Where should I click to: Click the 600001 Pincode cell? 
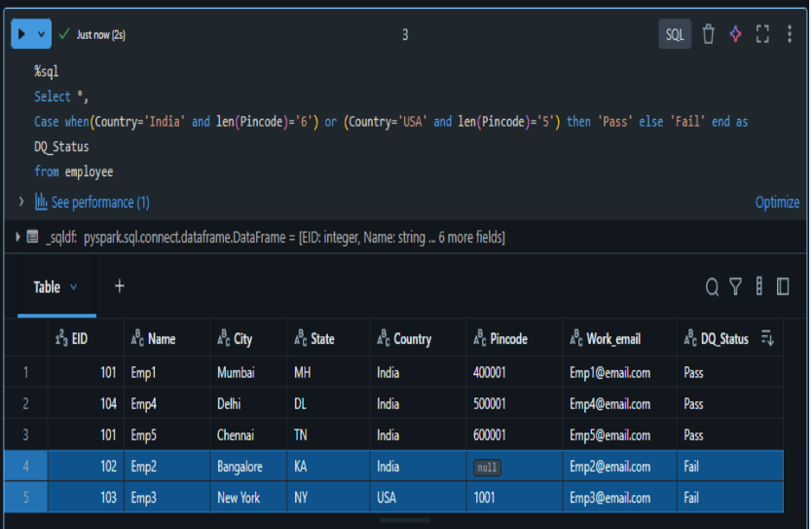tap(514, 435)
